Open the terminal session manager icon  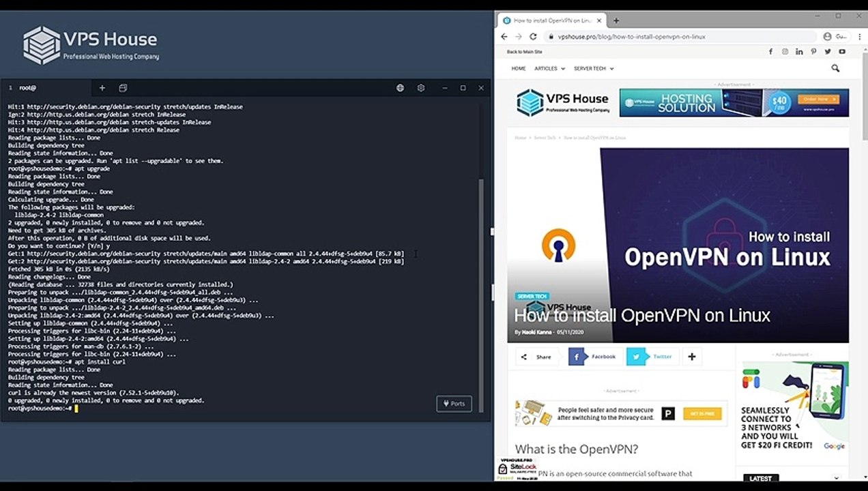123,88
